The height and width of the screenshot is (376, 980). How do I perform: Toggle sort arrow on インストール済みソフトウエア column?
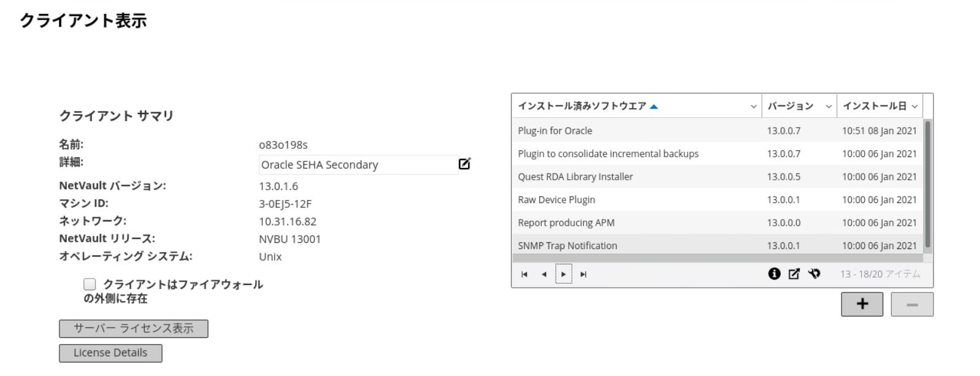[654, 106]
